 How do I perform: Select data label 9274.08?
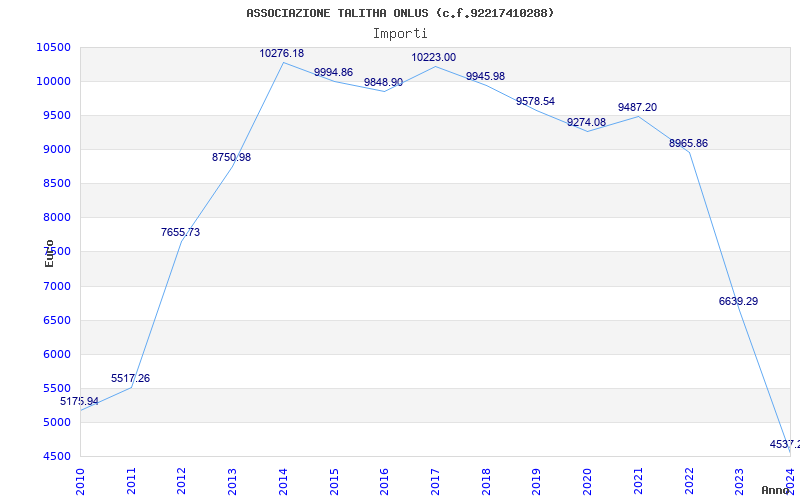pyautogui.click(x=586, y=122)
